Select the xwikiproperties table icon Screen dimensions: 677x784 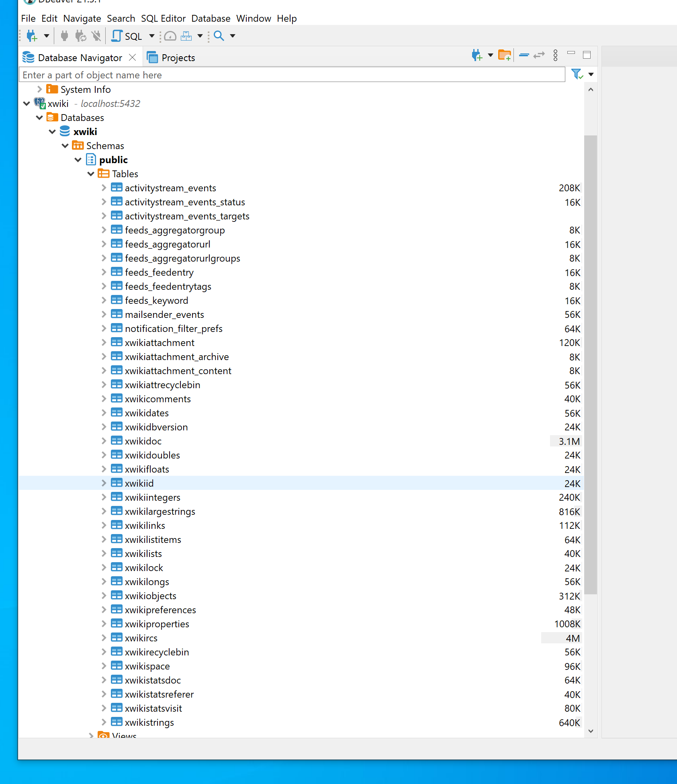(117, 624)
